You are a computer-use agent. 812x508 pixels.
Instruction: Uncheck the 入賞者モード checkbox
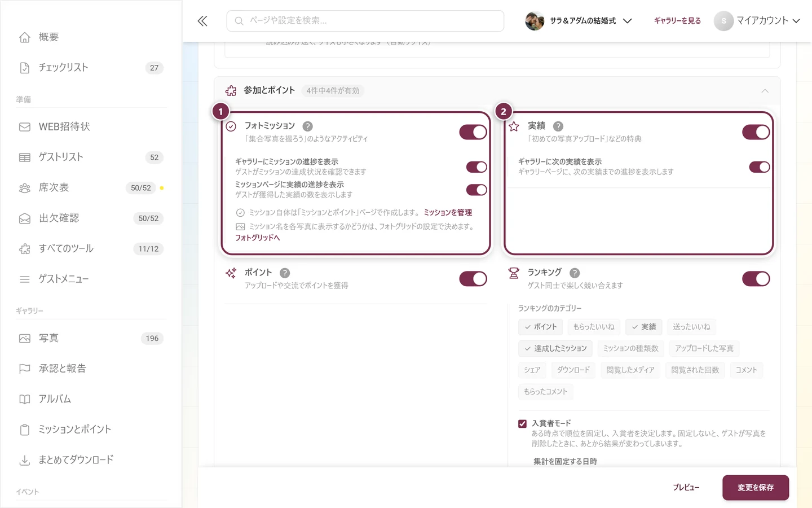pos(523,424)
